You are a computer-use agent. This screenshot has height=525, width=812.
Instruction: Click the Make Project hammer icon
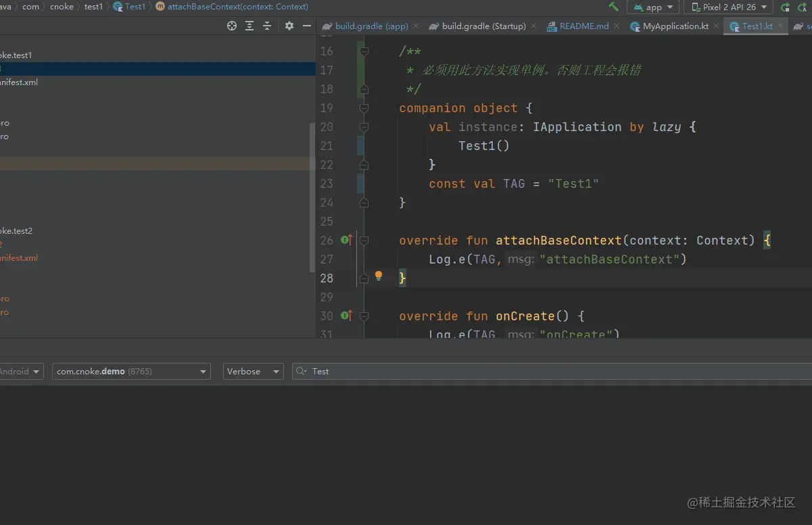tap(613, 7)
